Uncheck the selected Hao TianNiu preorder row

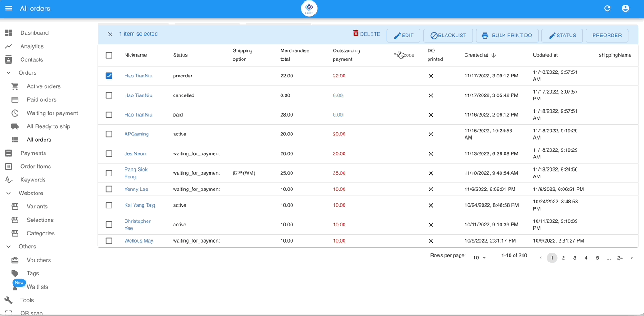tap(109, 76)
